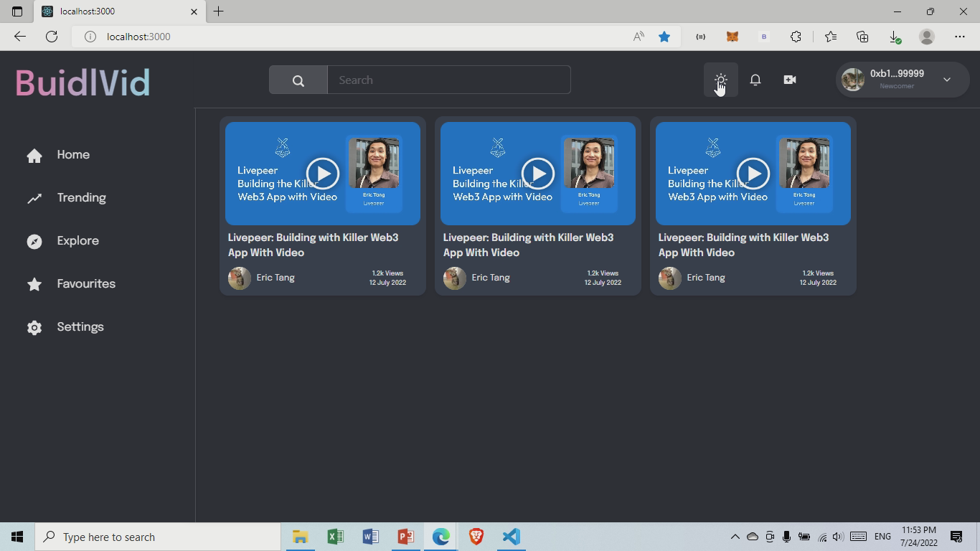Open Excel from the taskbar
The height and width of the screenshot is (551, 980).
[335, 537]
